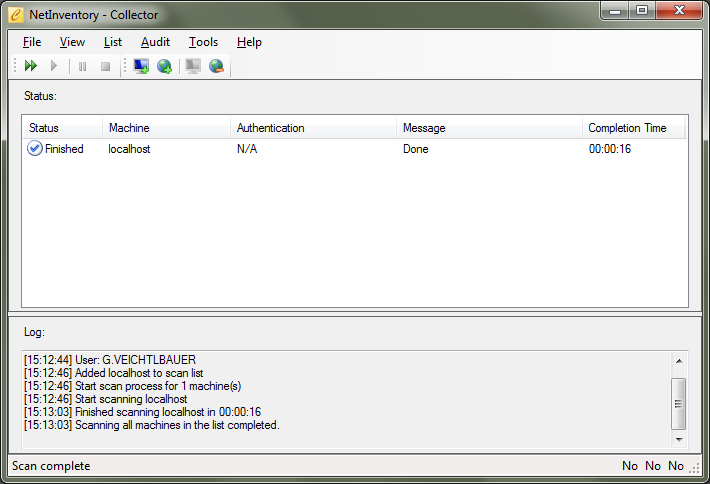Sort by the Authentication column header
Viewport: 710px width, 484px height.
[x=313, y=128]
